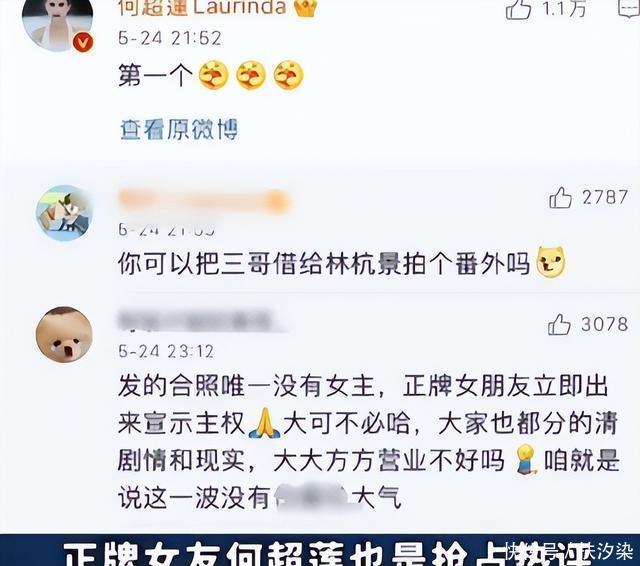Open 查看原微博 link
This screenshot has height=566, width=640.
click(179, 130)
